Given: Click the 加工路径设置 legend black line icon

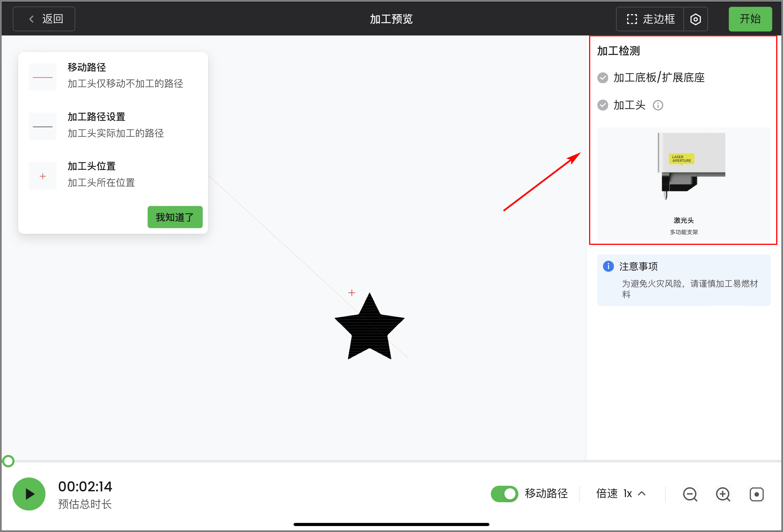Looking at the screenshot, I should [x=43, y=127].
